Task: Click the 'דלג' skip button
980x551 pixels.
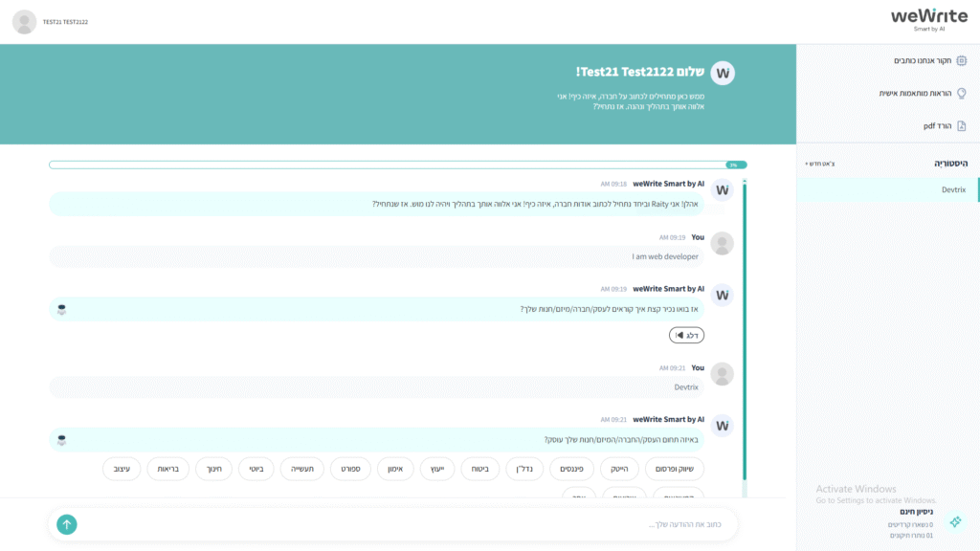Action: 686,336
